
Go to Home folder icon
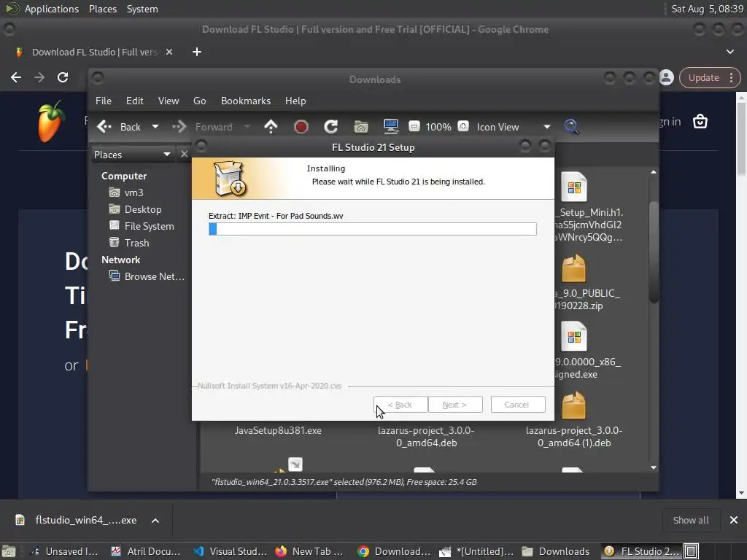[x=360, y=127]
